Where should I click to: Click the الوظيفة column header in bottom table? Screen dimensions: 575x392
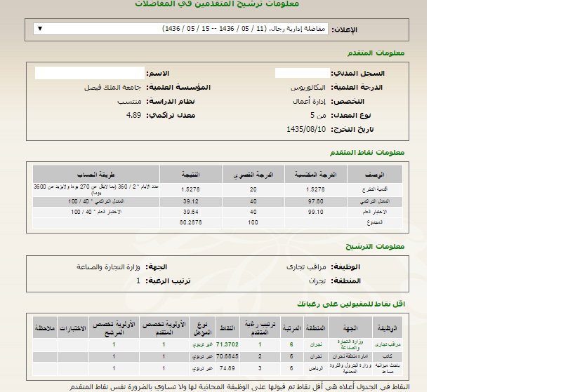tap(388, 328)
